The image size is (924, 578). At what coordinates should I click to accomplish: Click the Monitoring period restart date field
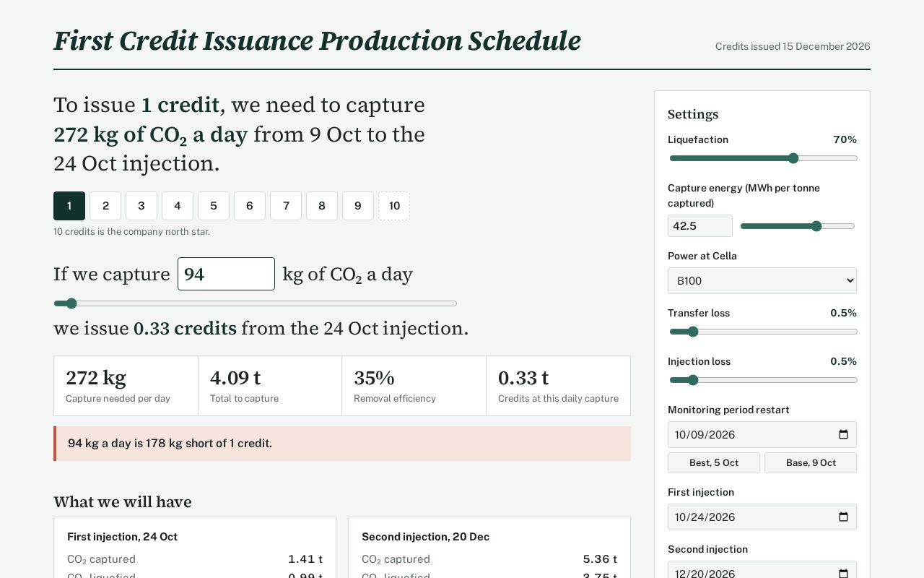click(x=762, y=435)
